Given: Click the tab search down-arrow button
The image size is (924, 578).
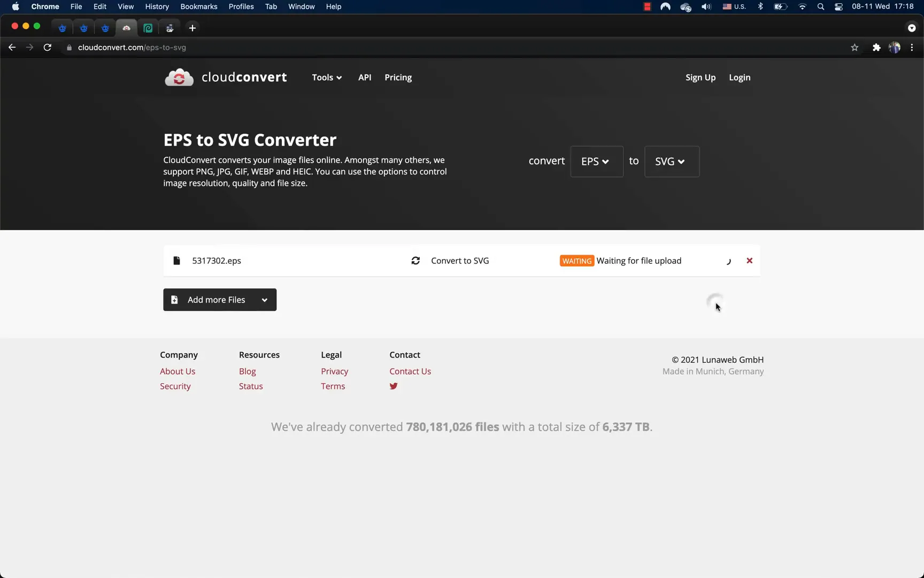Looking at the screenshot, I should coord(912,28).
